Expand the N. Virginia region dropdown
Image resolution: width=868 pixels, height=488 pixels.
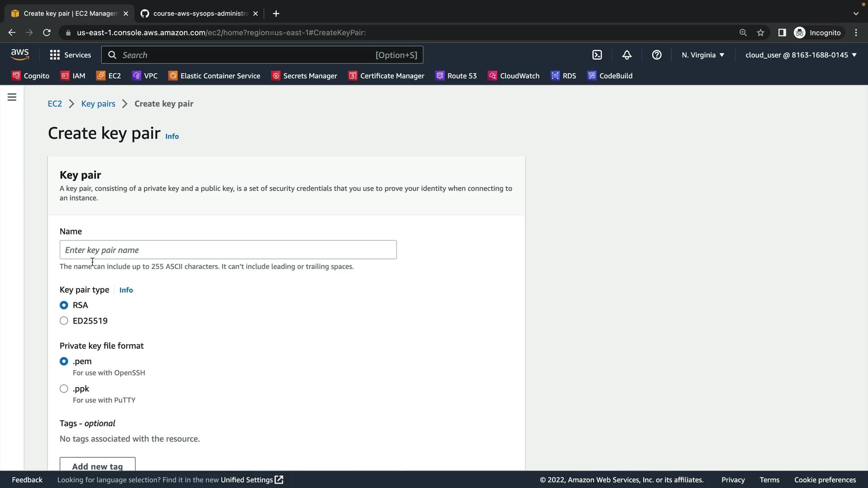703,55
